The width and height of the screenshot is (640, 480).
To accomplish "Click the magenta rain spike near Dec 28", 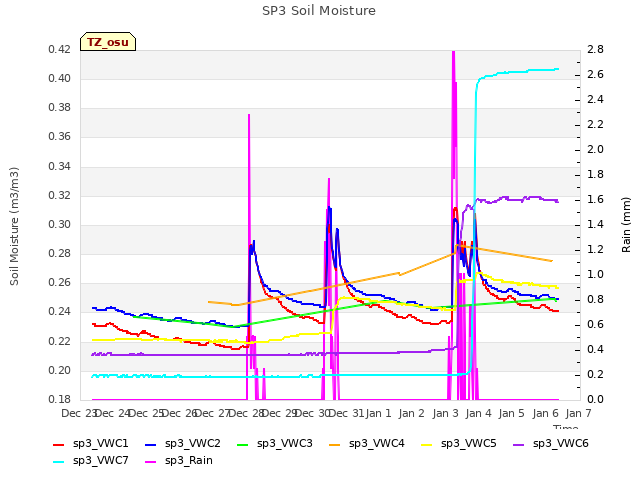I will click(x=249, y=171).
